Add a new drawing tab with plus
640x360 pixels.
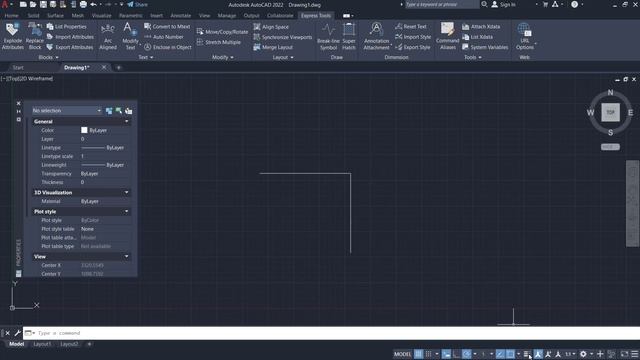119,68
